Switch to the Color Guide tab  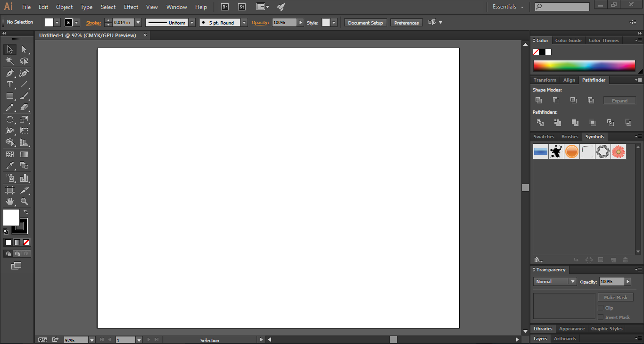[x=568, y=41]
